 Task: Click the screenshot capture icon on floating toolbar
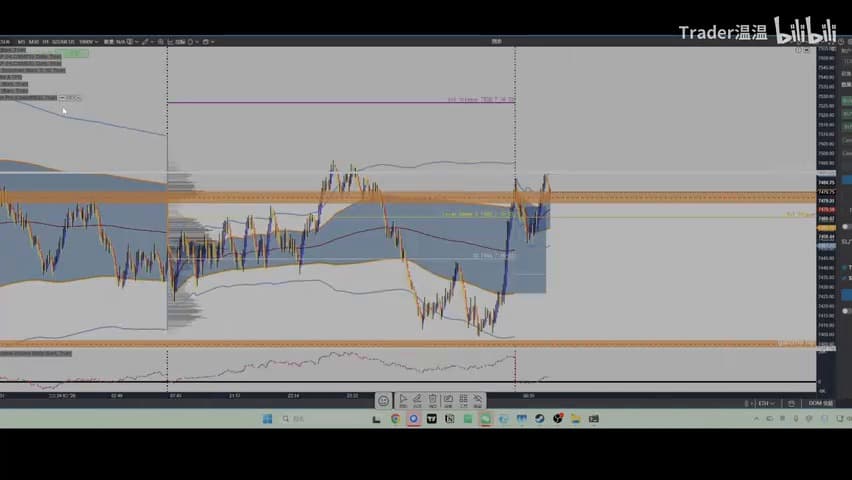(448, 401)
